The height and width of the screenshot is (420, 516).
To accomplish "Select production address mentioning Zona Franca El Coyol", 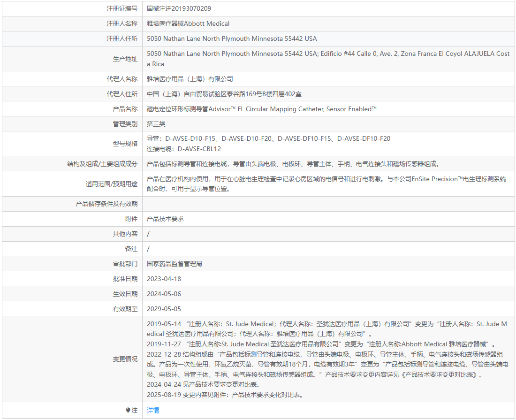I will coord(328,59).
